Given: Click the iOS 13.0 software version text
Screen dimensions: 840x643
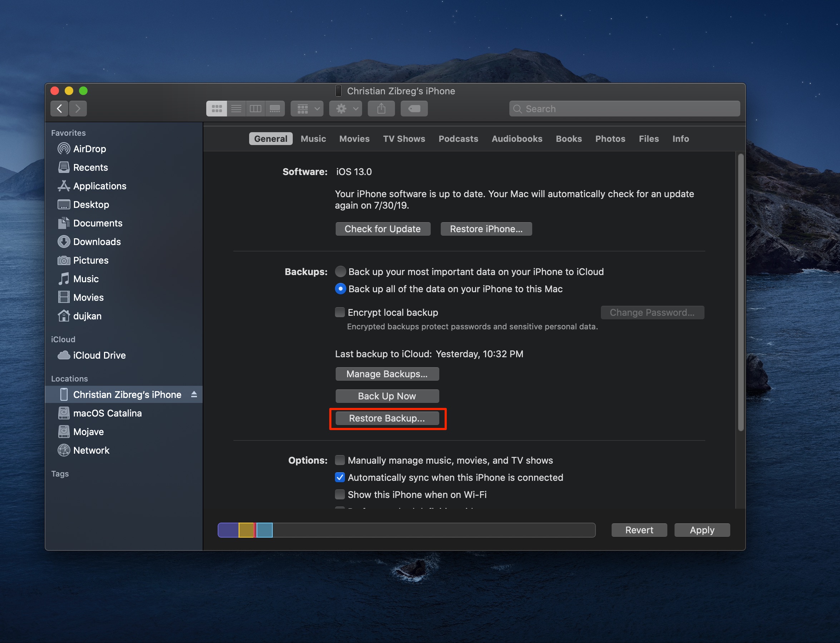Looking at the screenshot, I should pyautogui.click(x=354, y=172).
